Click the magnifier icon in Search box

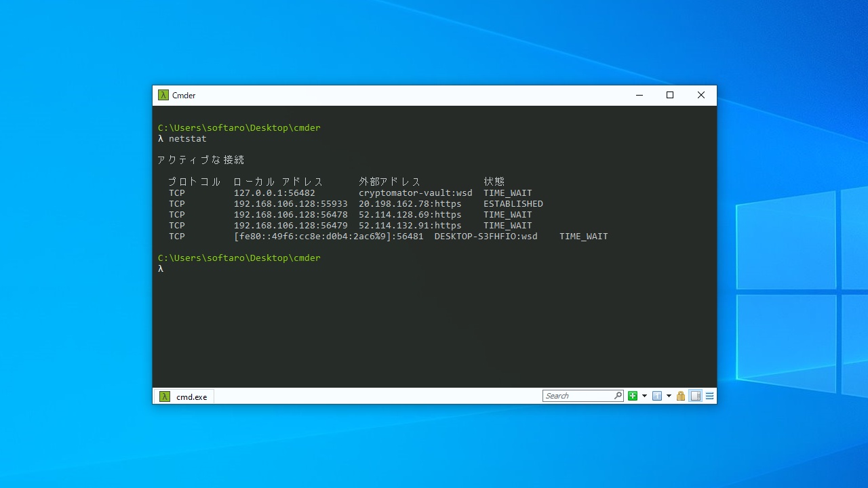(x=618, y=396)
